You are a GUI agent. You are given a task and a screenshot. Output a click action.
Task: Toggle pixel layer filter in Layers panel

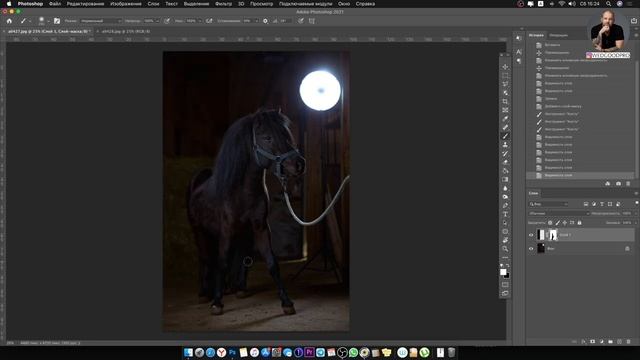click(586, 204)
